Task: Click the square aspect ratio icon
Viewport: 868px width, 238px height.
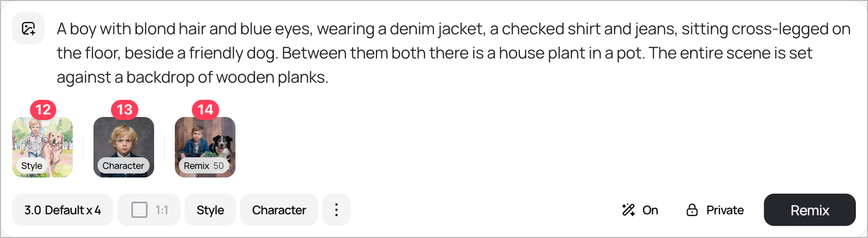Action: pos(139,210)
